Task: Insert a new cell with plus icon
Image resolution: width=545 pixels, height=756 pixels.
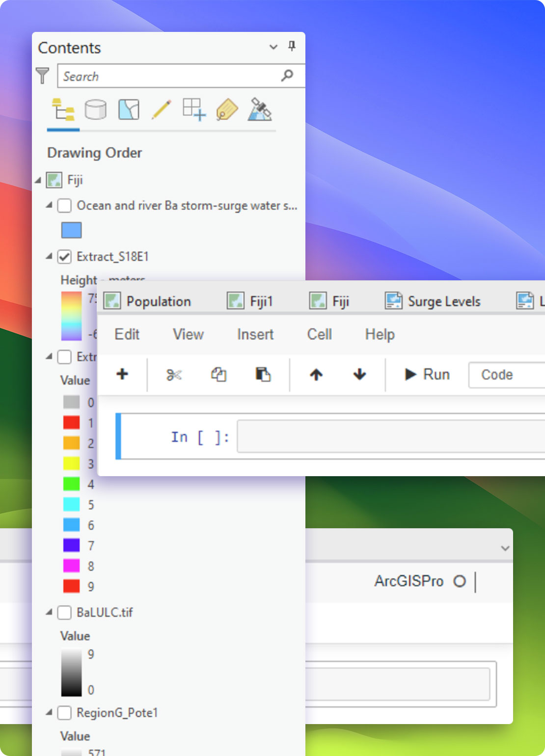Action: click(x=122, y=375)
